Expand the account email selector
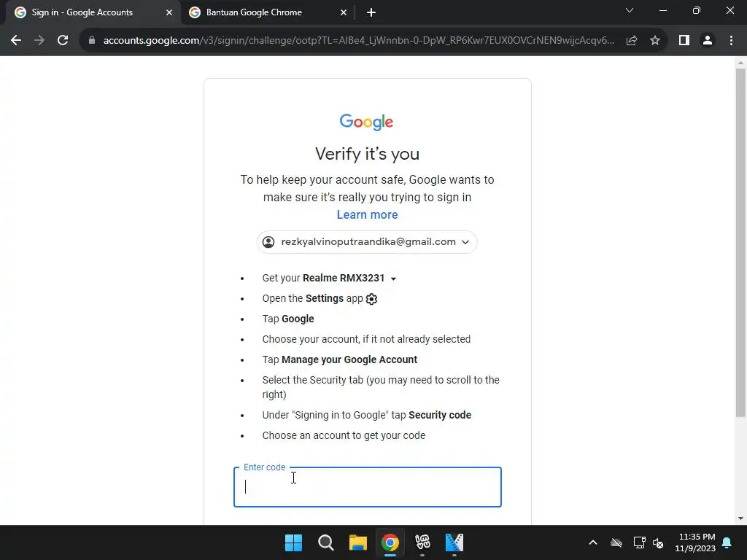 click(x=367, y=242)
